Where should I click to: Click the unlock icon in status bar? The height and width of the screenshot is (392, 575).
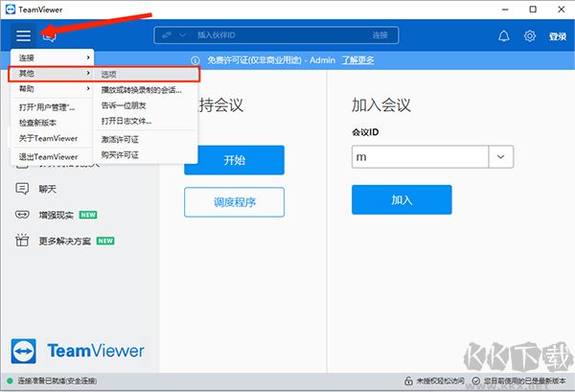pos(408,381)
